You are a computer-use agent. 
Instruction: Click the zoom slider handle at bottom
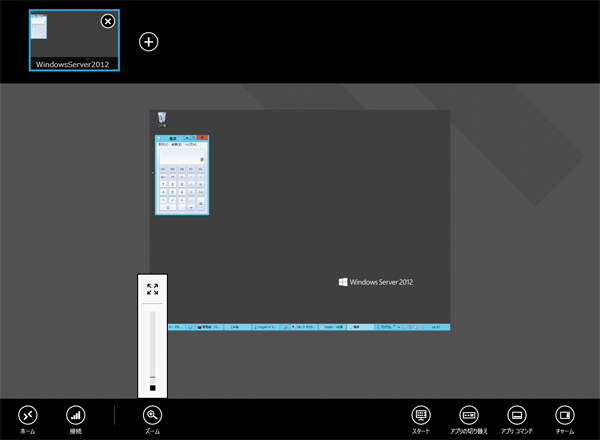pos(153,388)
